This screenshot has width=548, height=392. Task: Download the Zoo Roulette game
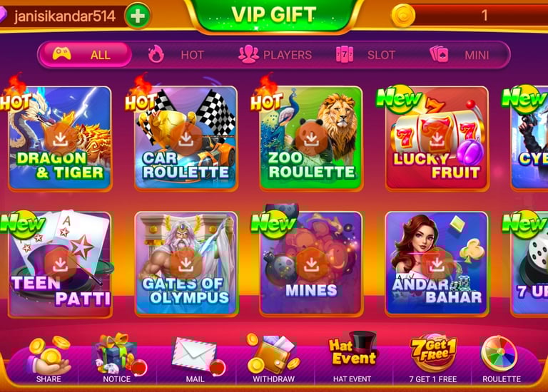311,140
